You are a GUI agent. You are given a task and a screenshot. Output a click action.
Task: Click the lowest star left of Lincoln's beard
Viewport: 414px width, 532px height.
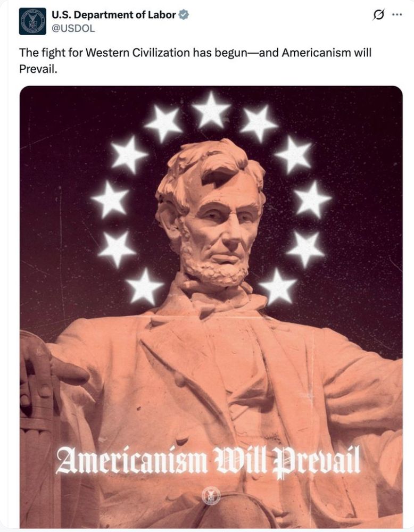144,287
